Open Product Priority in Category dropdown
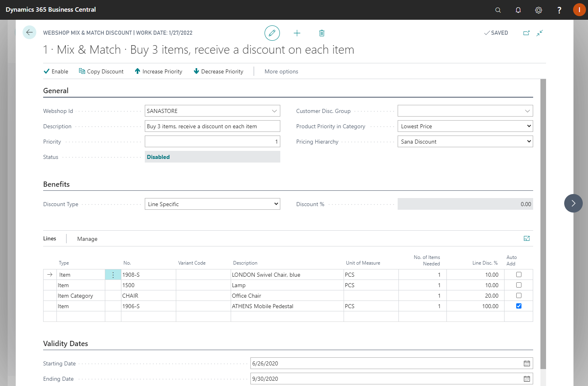The width and height of the screenshot is (588, 386). pyautogui.click(x=465, y=126)
